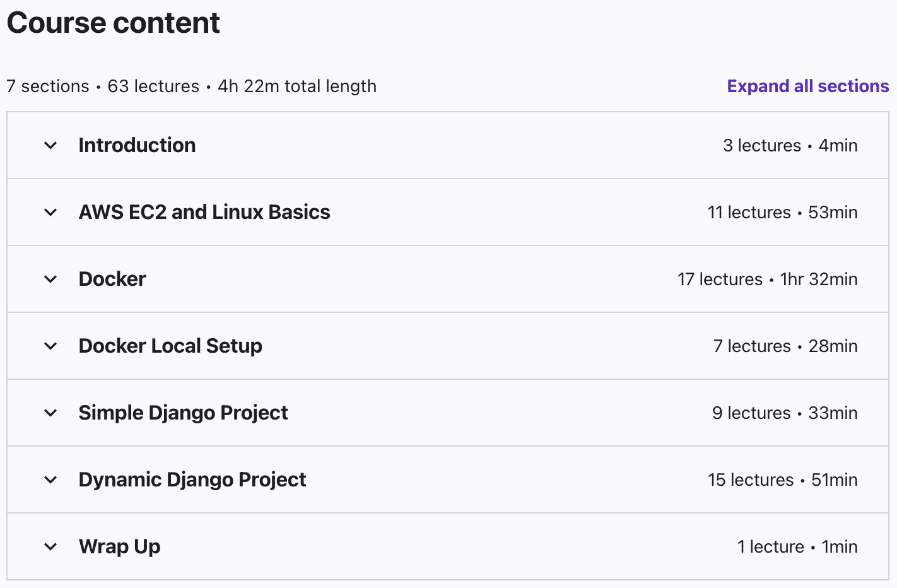This screenshot has width=897, height=588.
Task: Click the '11 lectures • 53min' text
Action: pos(782,212)
